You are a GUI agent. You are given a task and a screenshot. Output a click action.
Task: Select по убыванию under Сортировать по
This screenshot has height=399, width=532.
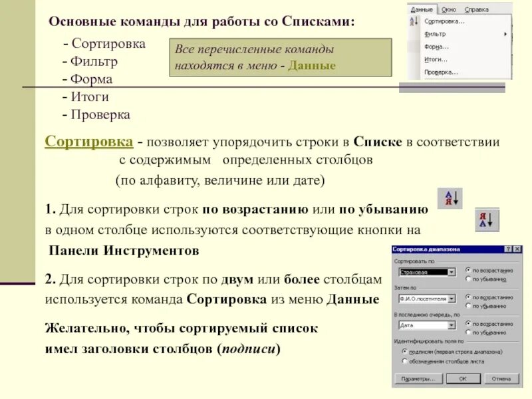tap(468, 279)
